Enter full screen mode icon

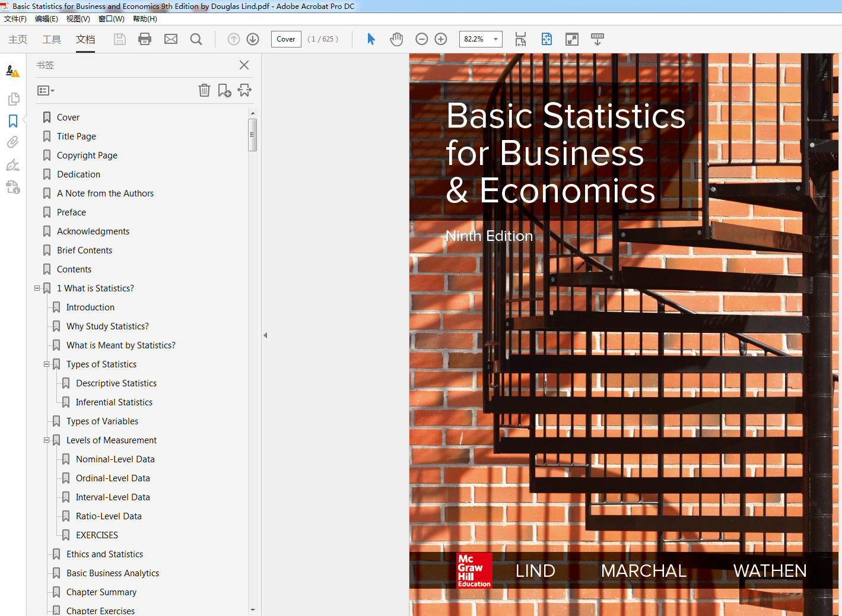572,39
